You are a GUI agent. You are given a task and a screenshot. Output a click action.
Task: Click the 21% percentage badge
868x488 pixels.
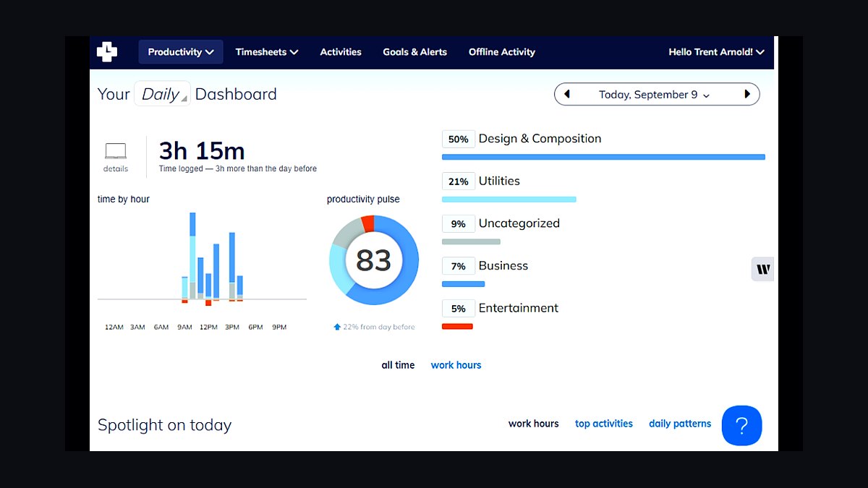coord(459,181)
